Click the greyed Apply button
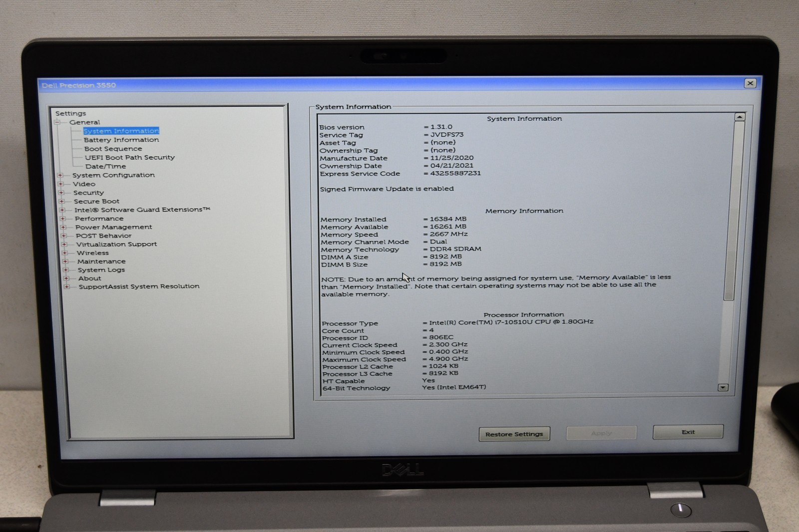Image resolution: width=799 pixels, height=532 pixels. pos(601,433)
